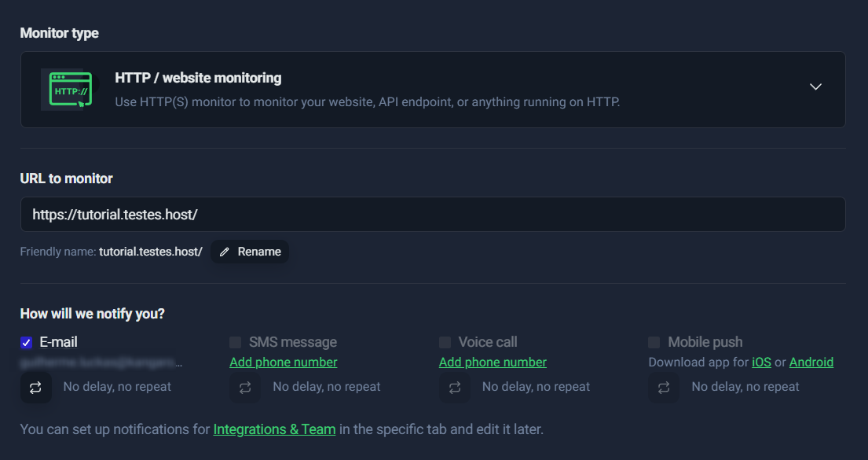
Task: Click the URL to monitor input field
Action: 432,214
